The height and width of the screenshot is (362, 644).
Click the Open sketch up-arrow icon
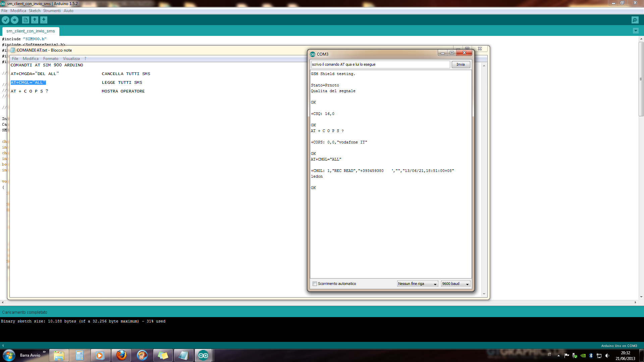click(35, 20)
